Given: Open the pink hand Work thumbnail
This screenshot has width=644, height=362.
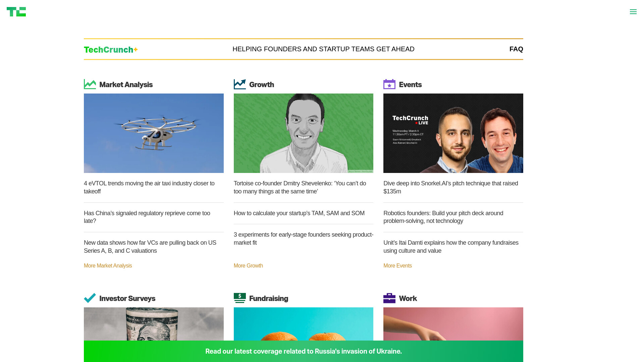Looking at the screenshot, I should click(453, 324).
